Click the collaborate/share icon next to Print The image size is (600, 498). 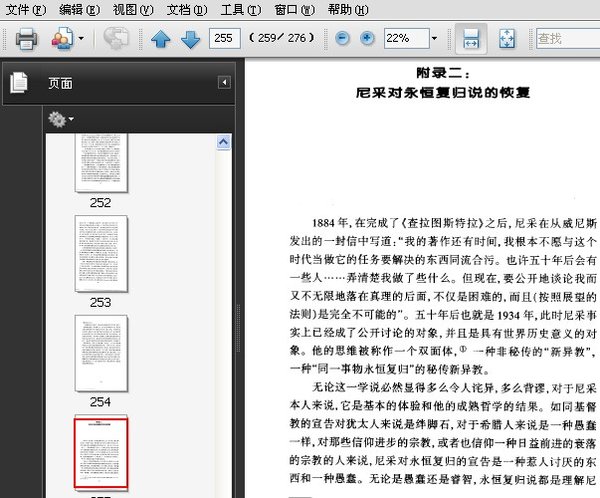[61, 39]
